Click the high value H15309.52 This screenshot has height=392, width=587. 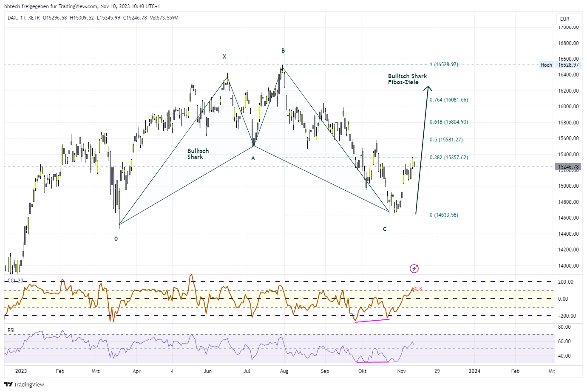click(82, 18)
